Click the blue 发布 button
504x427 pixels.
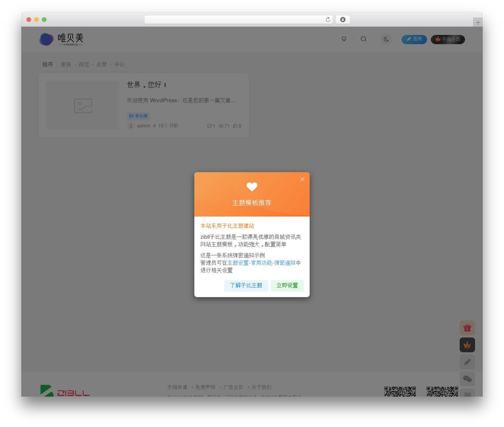[414, 39]
